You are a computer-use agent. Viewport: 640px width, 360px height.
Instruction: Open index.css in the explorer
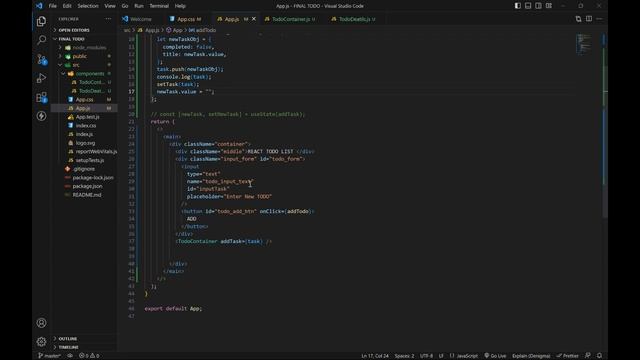click(86, 125)
